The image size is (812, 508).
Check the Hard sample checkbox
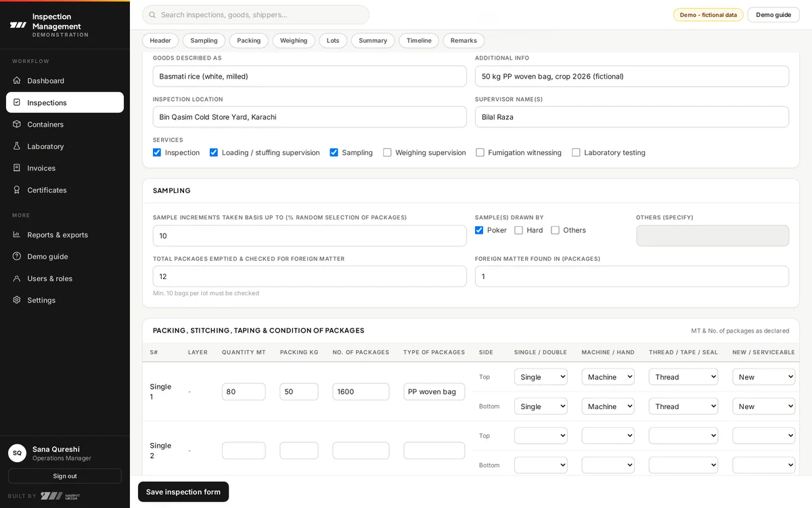point(518,230)
